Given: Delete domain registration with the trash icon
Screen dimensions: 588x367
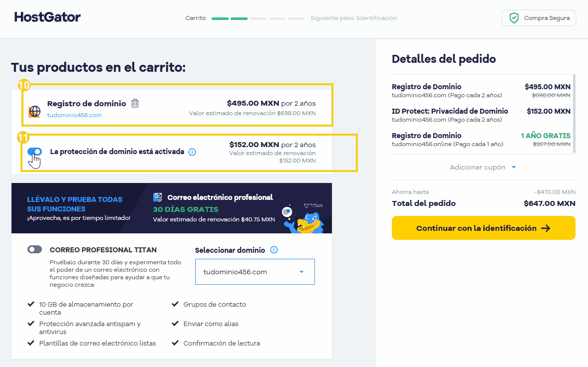Looking at the screenshot, I should tap(135, 103).
